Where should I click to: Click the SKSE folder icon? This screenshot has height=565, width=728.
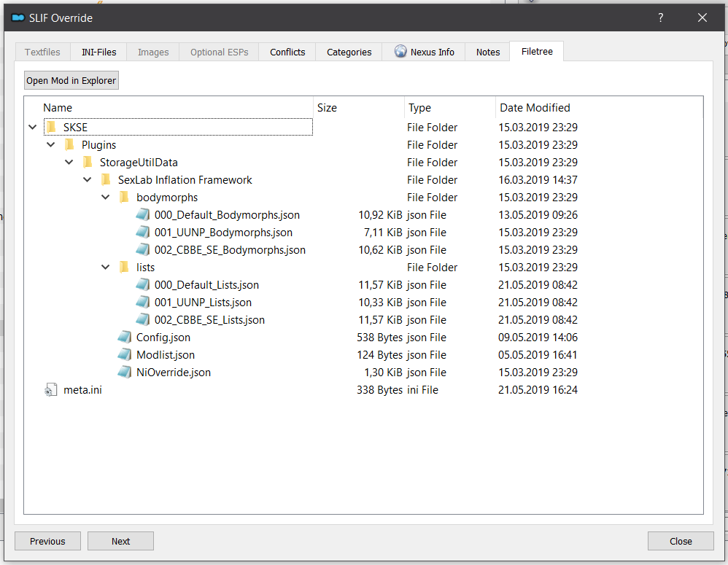[x=52, y=127]
